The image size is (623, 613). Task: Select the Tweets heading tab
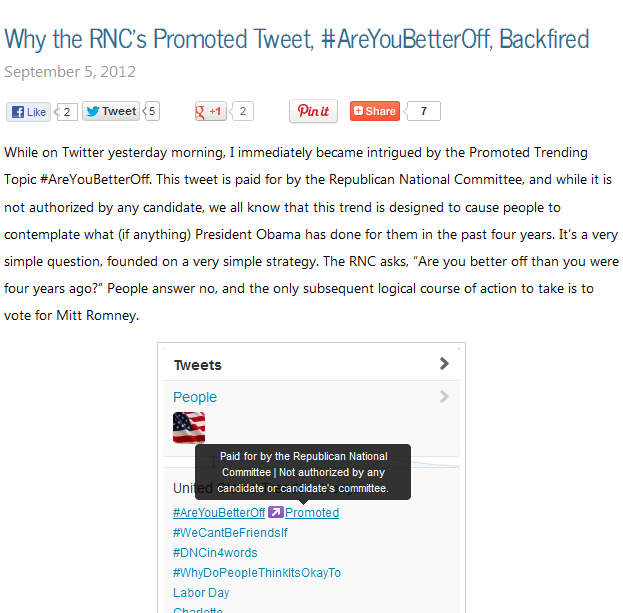pyautogui.click(x=197, y=365)
